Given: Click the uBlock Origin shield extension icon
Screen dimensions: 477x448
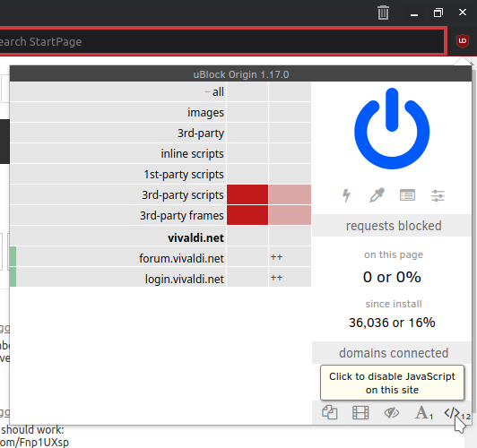Looking at the screenshot, I should pyautogui.click(x=463, y=41).
